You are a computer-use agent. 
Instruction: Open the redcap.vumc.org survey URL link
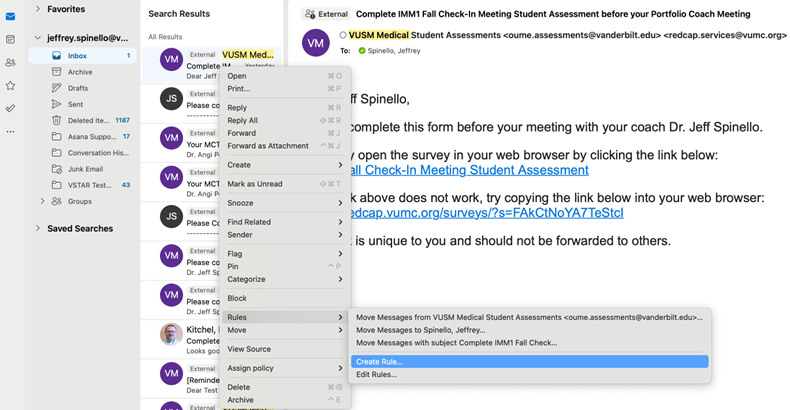487,213
